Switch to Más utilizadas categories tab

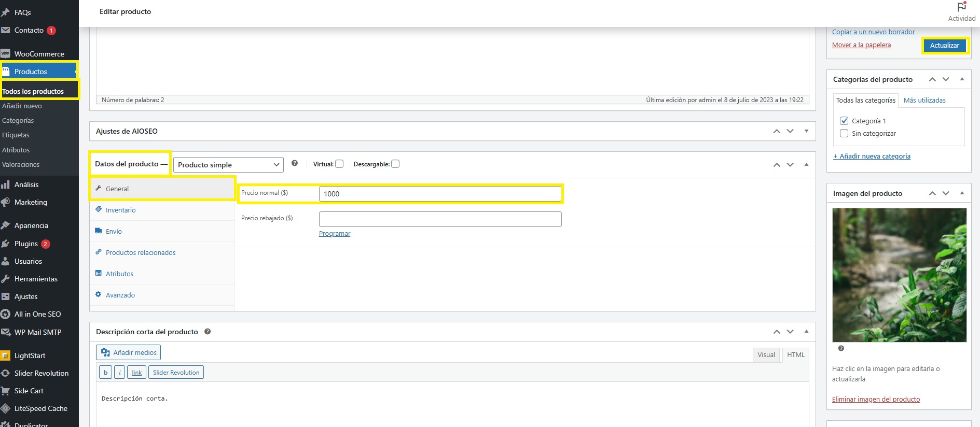pos(924,101)
